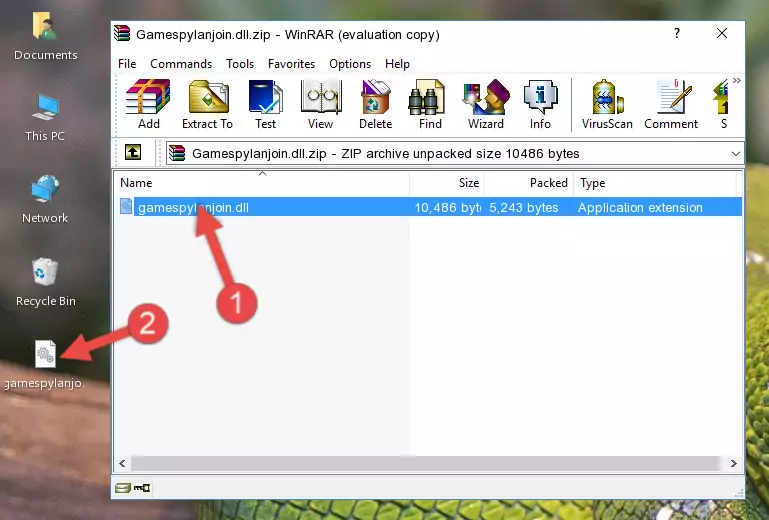
Task: Click the Delete files toolbar icon
Action: [x=376, y=104]
